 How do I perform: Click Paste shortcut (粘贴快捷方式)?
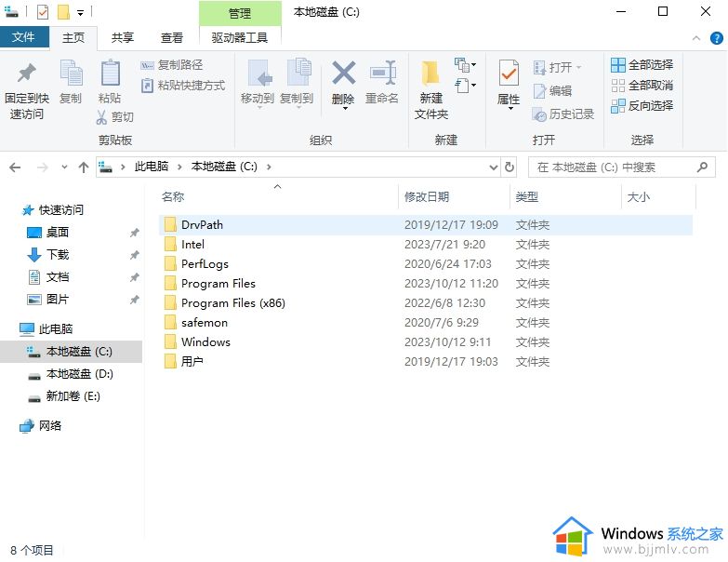point(183,86)
